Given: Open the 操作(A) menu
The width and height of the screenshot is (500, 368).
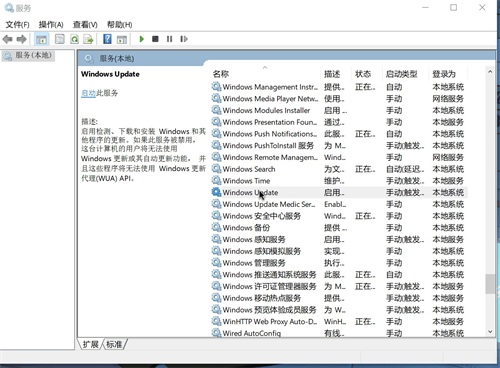Looking at the screenshot, I should pyautogui.click(x=51, y=24).
